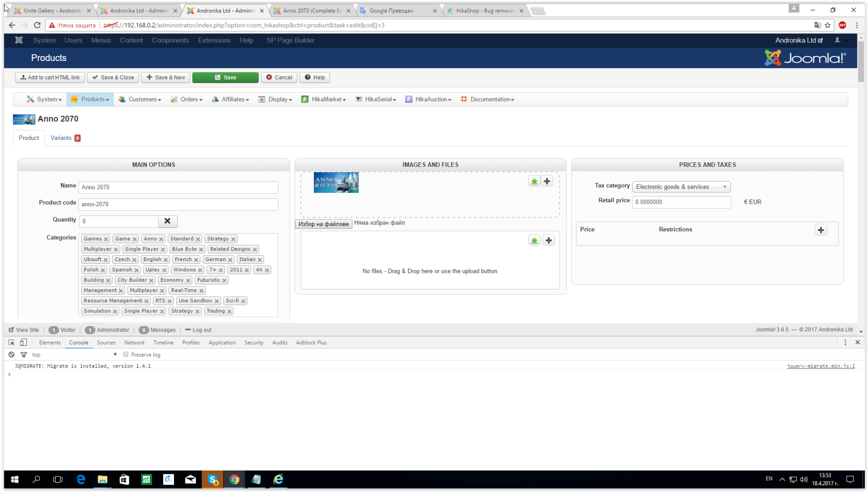
Task: Bookmark this page with the star icon
Action: [x=828, y=25]
